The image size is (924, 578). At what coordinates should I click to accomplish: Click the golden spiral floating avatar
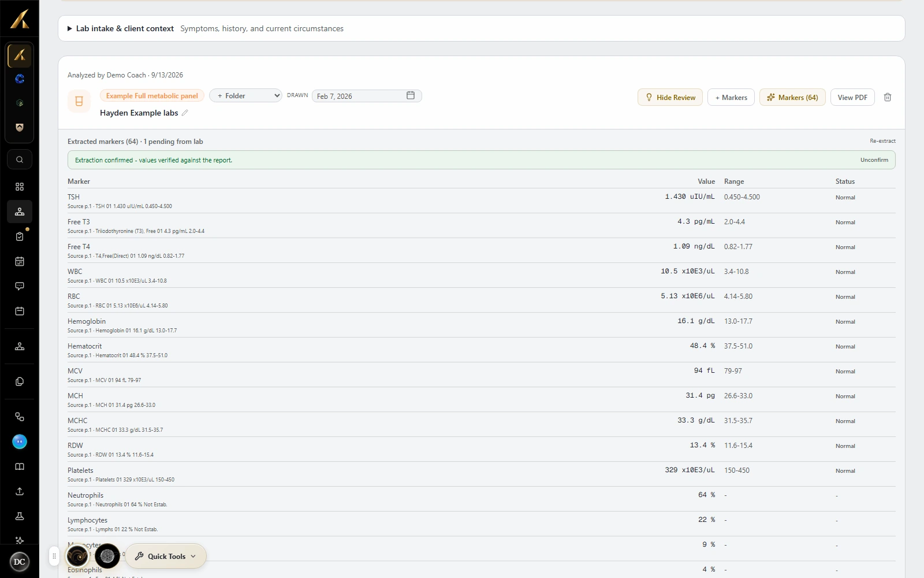77,556
